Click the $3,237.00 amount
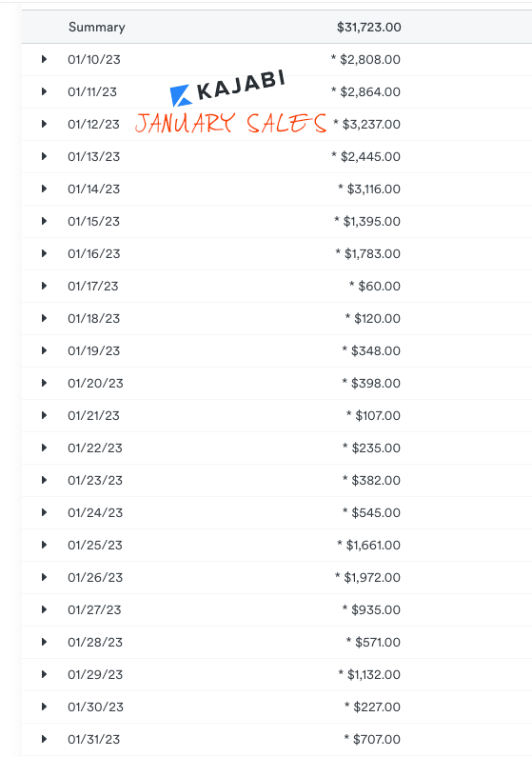 tap(371, 124)
